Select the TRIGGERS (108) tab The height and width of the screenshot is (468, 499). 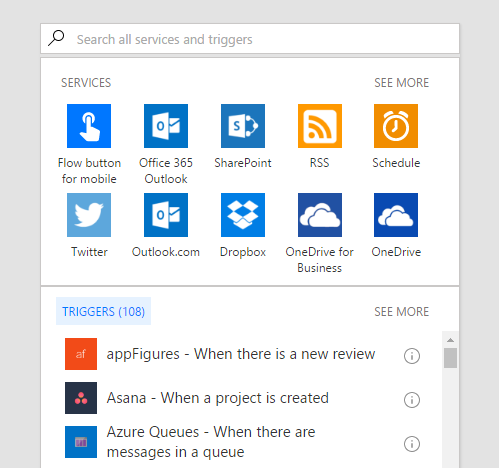[103, 311]
